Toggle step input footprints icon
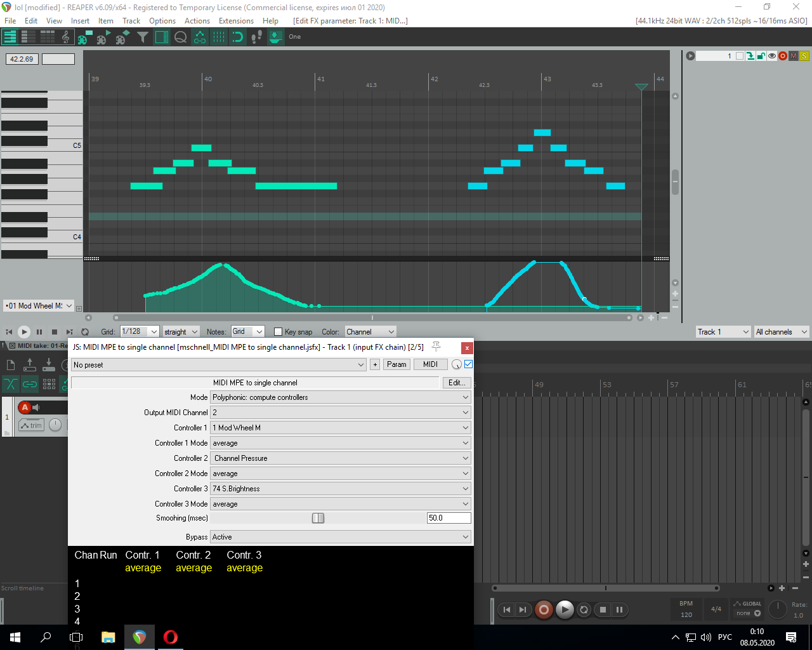This screenshot has height=650, width=812. (257, 37)
